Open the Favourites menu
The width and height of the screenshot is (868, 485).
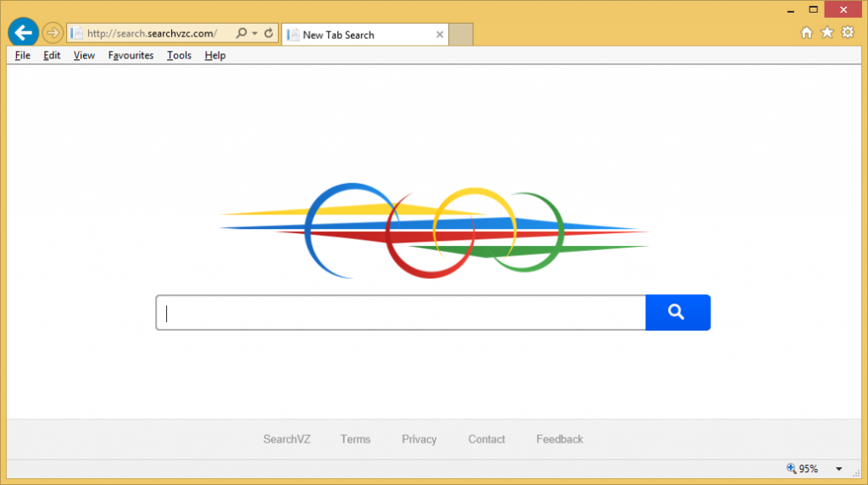pyautogui.click(x=131, y=56)
